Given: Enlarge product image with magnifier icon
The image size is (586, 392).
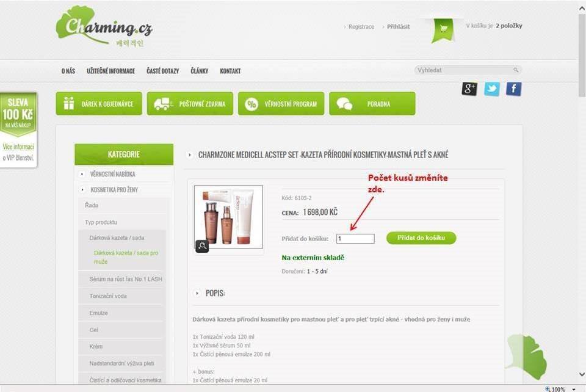Looking at the screenshot, I should click(202, 246).
